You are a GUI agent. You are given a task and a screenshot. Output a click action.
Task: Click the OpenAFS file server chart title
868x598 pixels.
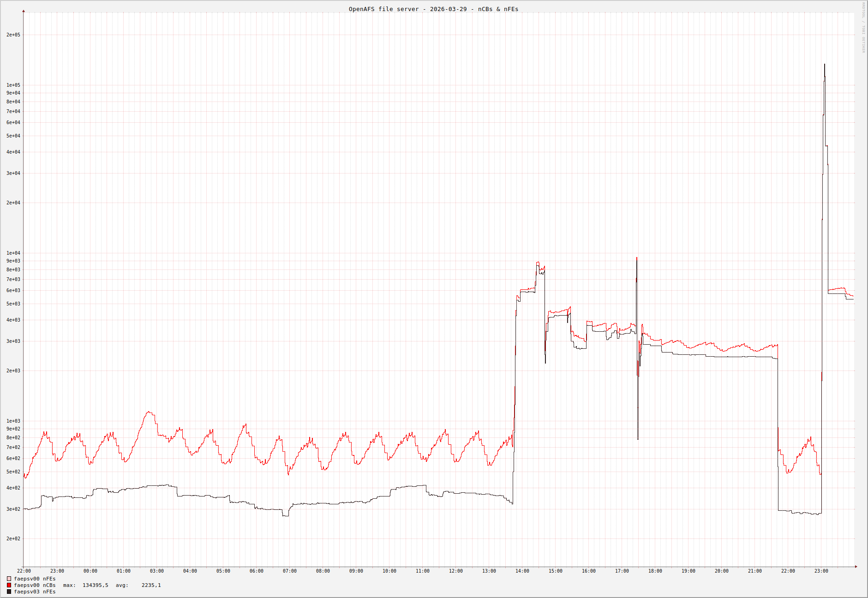coord(433,9)
